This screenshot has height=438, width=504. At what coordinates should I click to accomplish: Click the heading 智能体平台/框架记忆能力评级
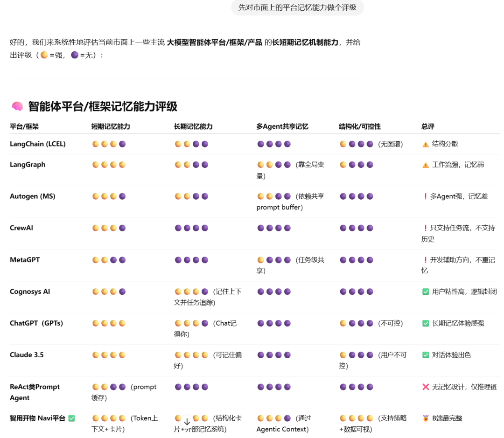[x=103, y=106]
